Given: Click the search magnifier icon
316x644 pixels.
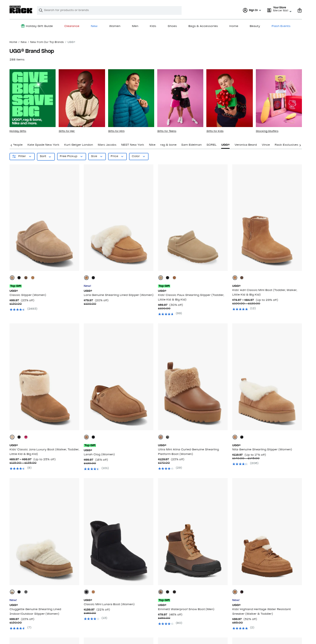Looking at the screenshot, I should [x=41, y=10].
